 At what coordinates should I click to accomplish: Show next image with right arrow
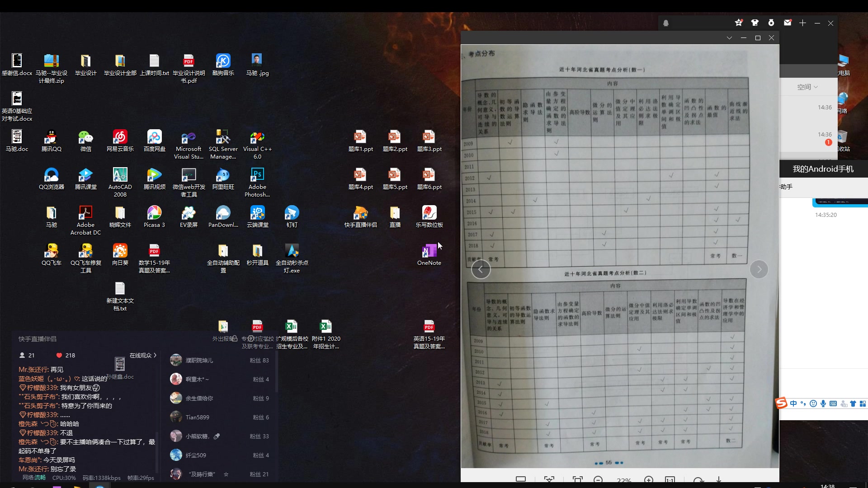(x=759, y=270)
